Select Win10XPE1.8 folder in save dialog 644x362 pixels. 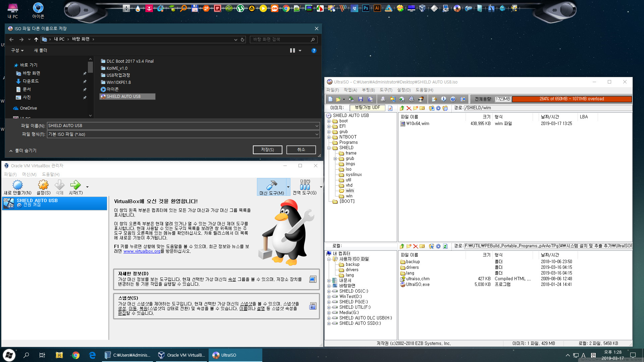click(116, 82)
